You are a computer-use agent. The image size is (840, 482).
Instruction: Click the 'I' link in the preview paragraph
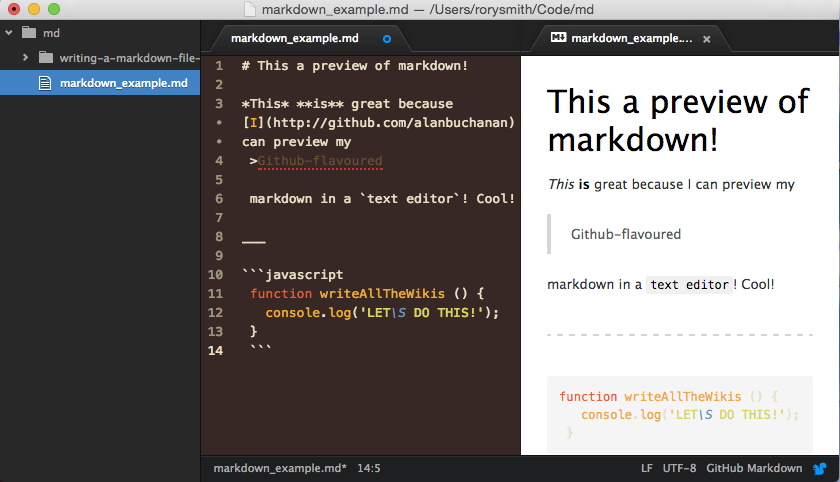click(x=689, y=185)
